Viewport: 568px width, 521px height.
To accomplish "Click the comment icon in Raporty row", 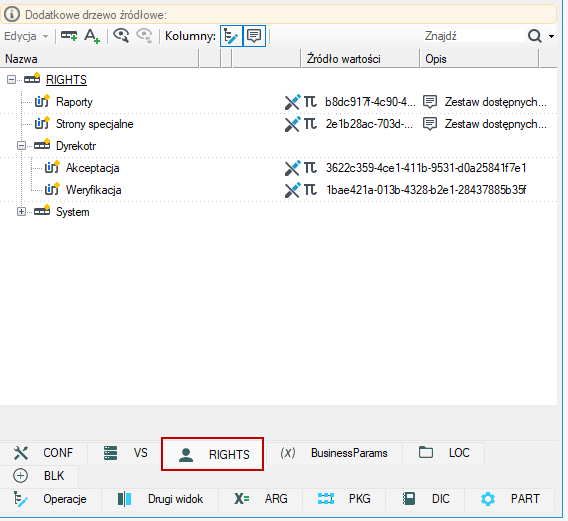I will coord(430,102).
